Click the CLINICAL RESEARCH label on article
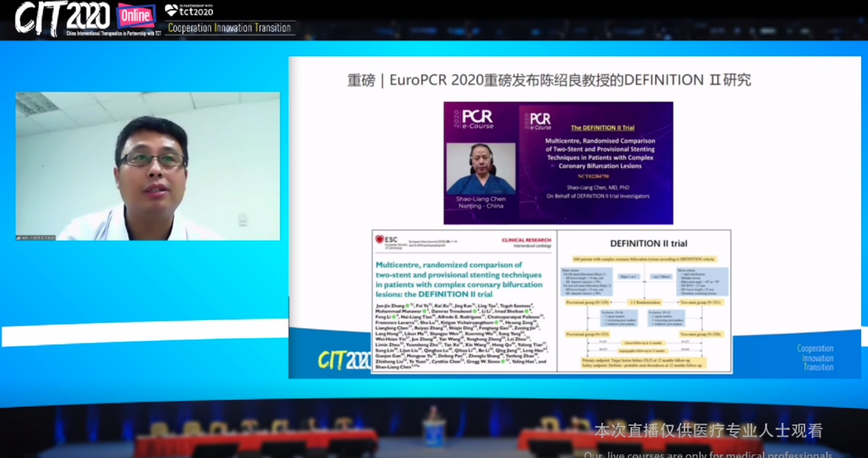868x458 pixels. [x=526, y=240]
